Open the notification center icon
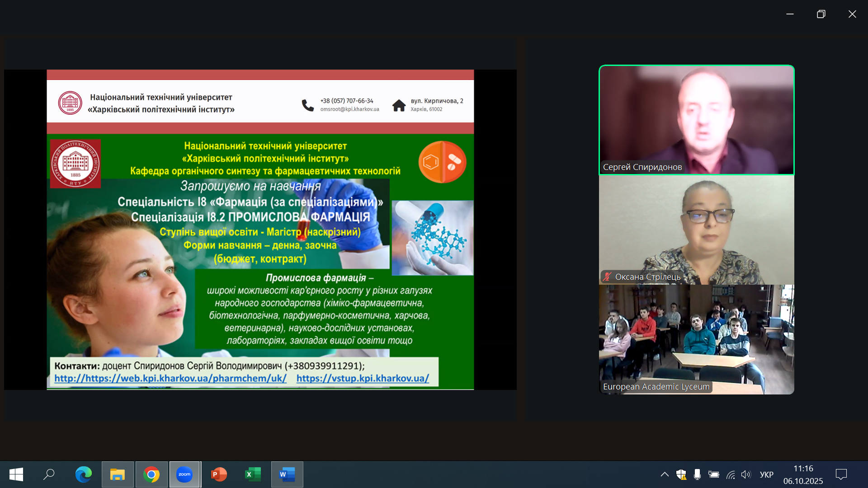Image resolution: width=868 pixels, height=488 pixels. click(x=841, y=474)
